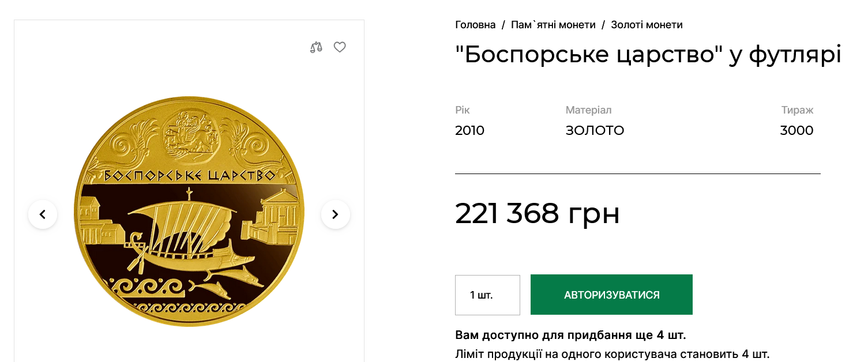Click the Матеріал ЗОЛОТО value
868x362 pixels.
595,130
